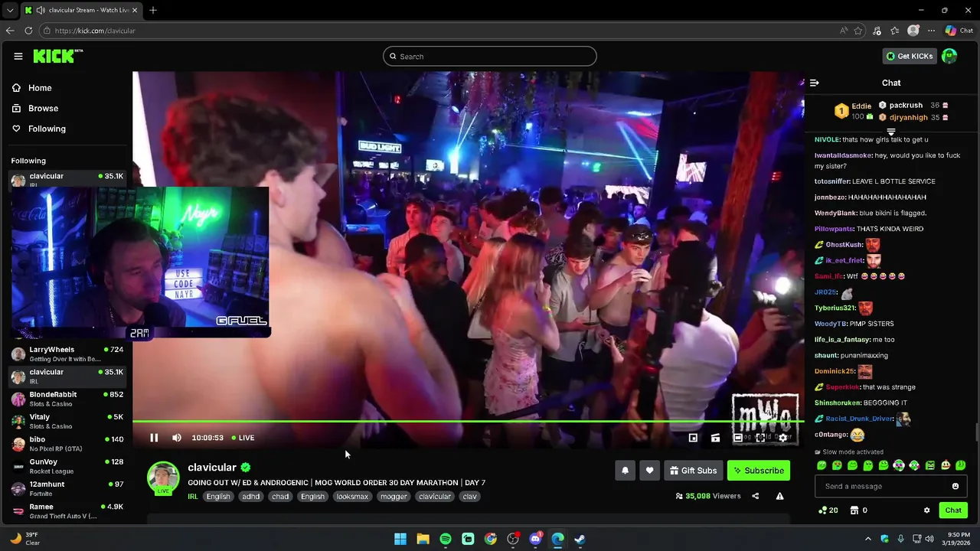Open Windows Start menu
The image size is (980, 551).
tap(400, 539)
